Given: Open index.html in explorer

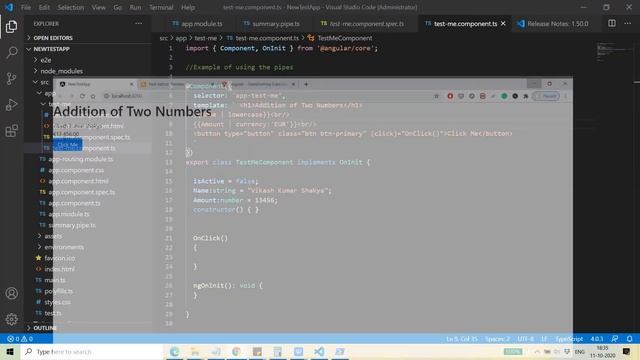Looking at the screenshot, I should 59,269.
